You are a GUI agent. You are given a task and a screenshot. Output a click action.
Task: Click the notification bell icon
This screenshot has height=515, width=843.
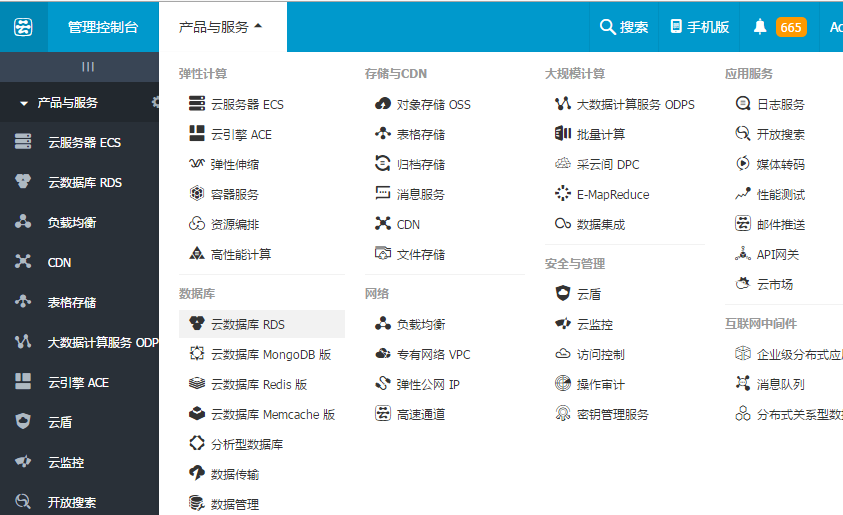point(760,26)
